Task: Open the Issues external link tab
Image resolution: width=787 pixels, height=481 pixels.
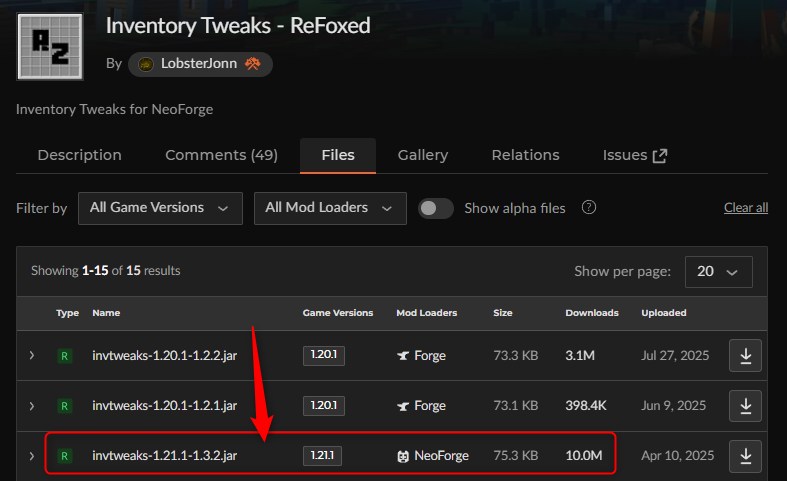Action: (635, 155)
